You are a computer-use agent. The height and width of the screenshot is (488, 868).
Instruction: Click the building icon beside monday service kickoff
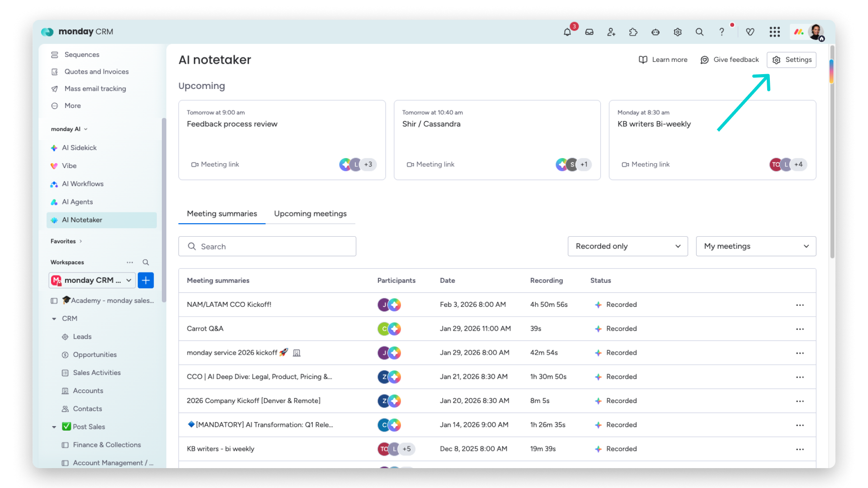[297, 353]
